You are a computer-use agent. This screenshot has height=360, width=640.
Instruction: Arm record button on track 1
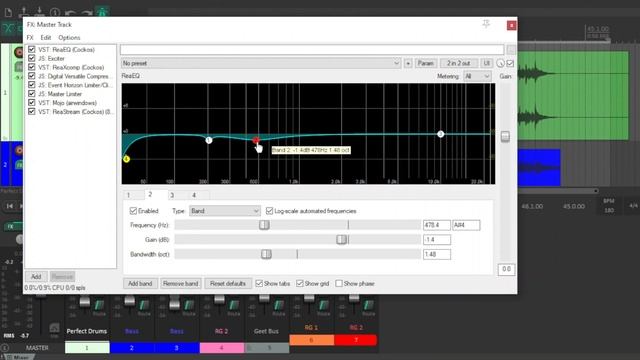pos(18,52)
